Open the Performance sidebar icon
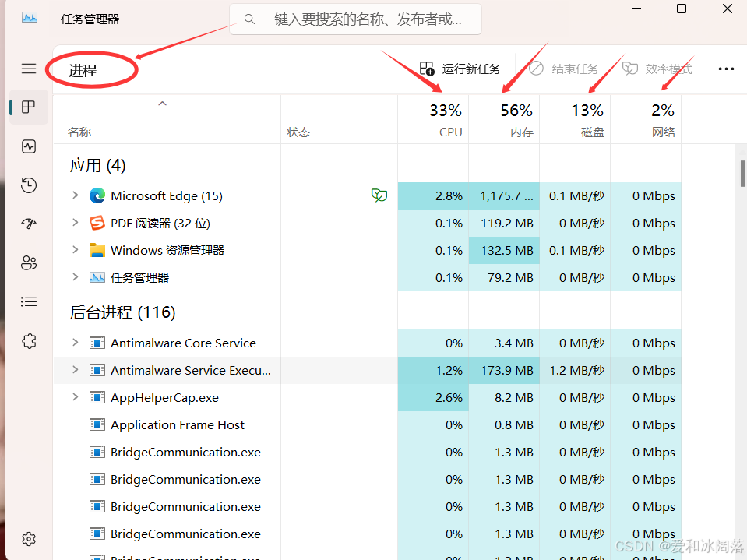Screen dimensions: 747x560 pos(29,146)
